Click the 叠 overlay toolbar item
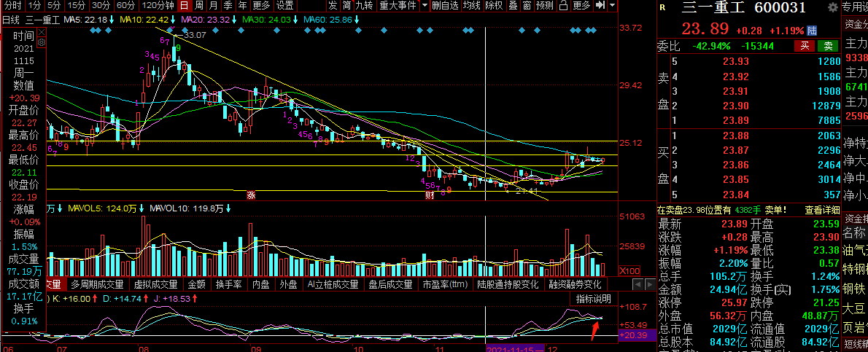This screenshot has width=868, height=352. click(513, 6)
